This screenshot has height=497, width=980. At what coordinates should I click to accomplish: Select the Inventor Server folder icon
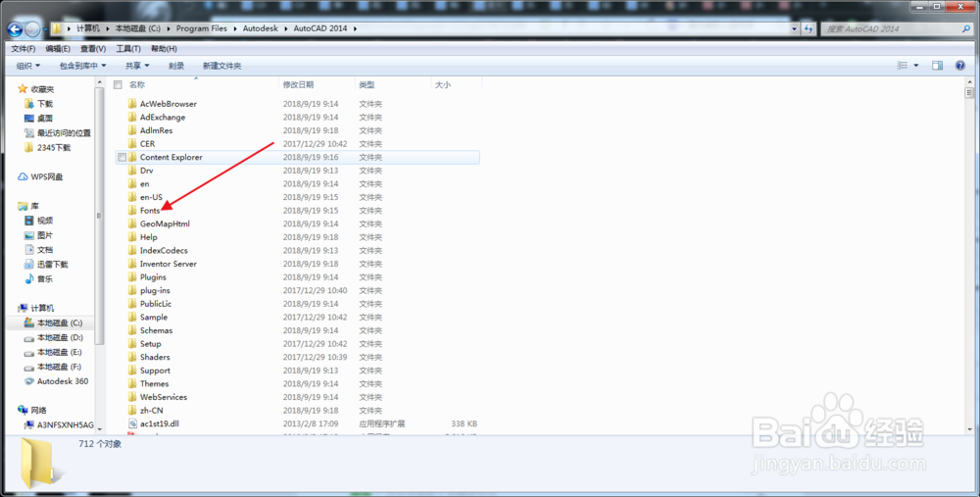tap(132, 264)
